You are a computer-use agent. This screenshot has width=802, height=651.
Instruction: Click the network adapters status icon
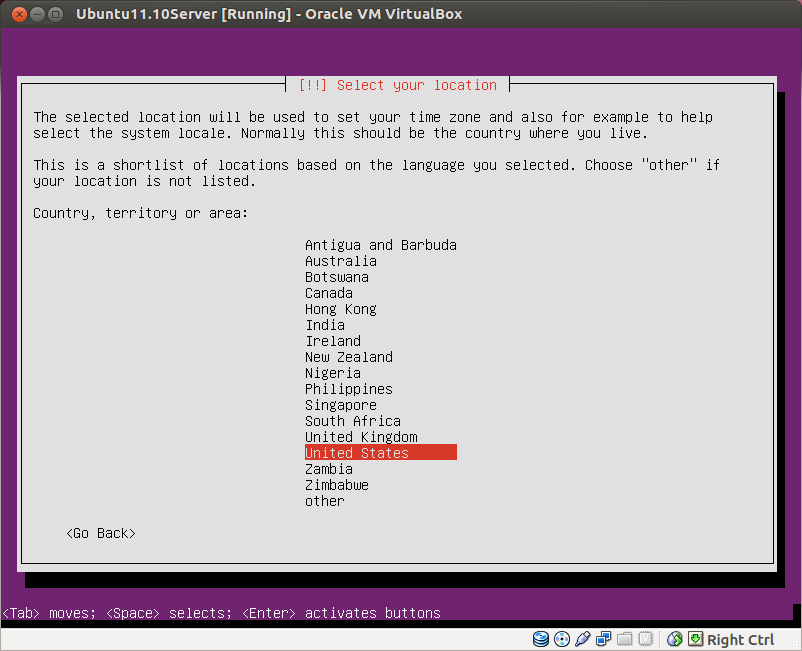point(603,639)
